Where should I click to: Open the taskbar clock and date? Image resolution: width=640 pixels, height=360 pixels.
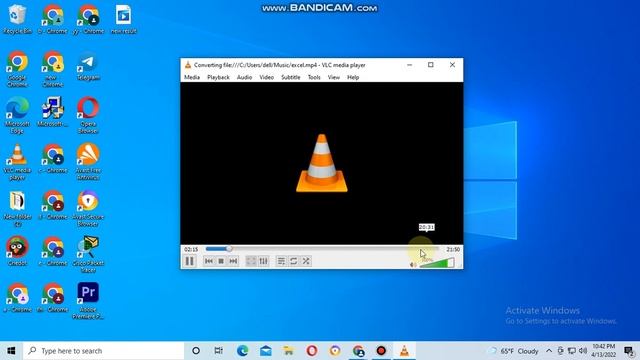(x=604, y=351)
